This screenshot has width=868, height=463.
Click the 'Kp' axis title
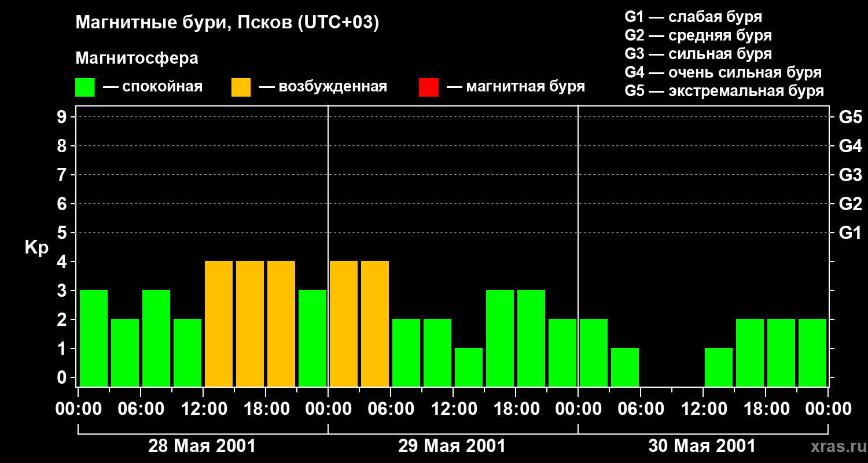pyautogui.click(x=36, y=248)
